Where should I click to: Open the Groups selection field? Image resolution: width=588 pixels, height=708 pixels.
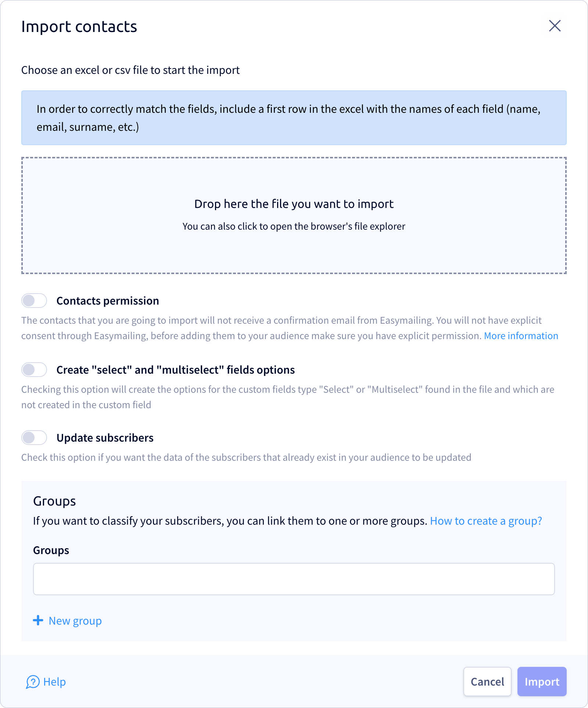tap(294, 579)
